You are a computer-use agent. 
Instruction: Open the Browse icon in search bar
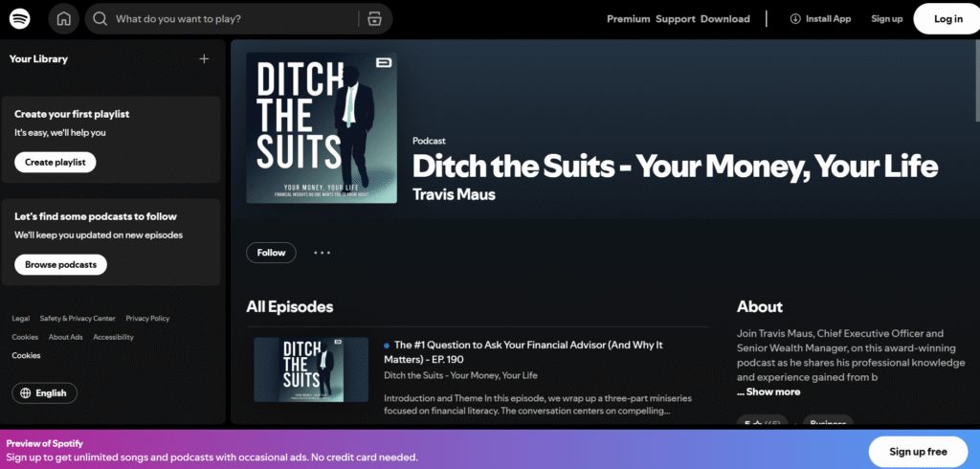click(x=374, y=19)
